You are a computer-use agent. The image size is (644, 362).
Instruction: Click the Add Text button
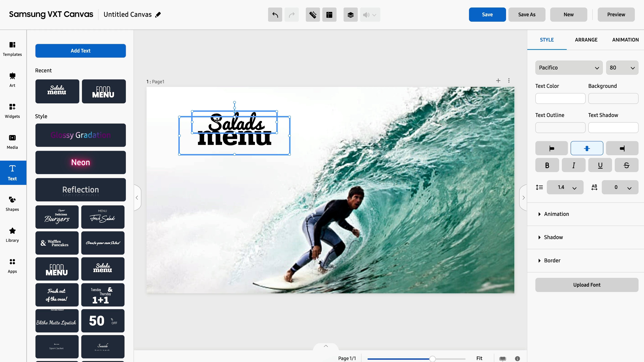point(80,51)
